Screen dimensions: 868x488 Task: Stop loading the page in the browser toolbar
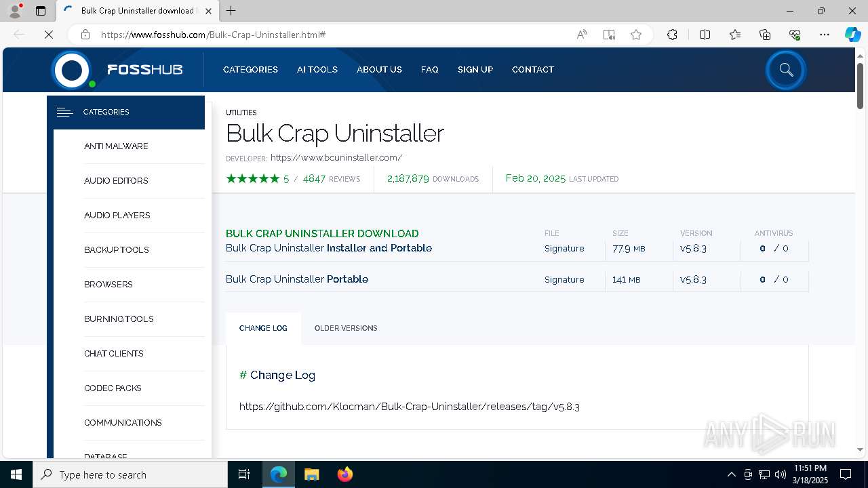(x=49, y=35)
